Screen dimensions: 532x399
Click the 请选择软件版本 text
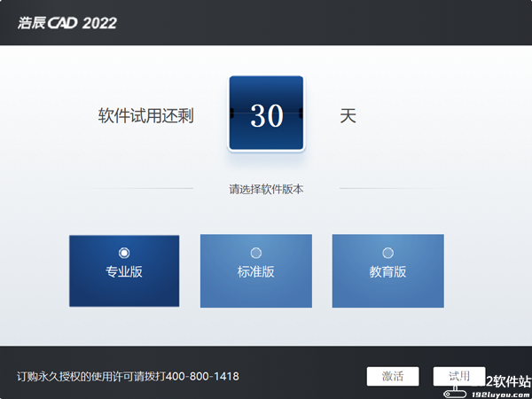coord(266,190)
